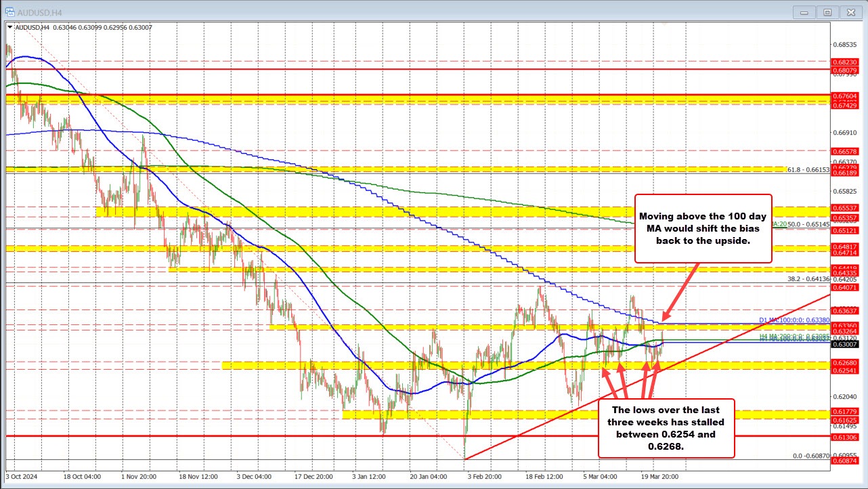Click the 61.8 - 0.66153 Fibonacci label

tap(809, 169)
